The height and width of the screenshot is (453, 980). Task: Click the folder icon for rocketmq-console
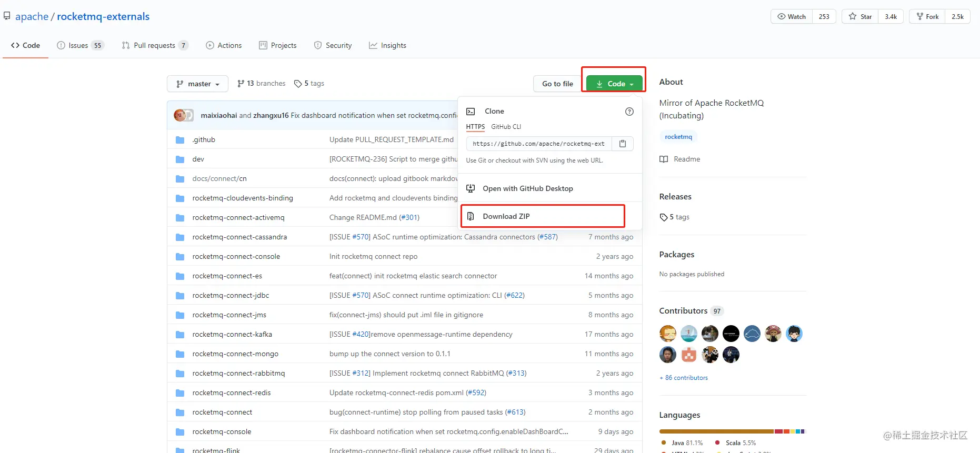point(180,432)
